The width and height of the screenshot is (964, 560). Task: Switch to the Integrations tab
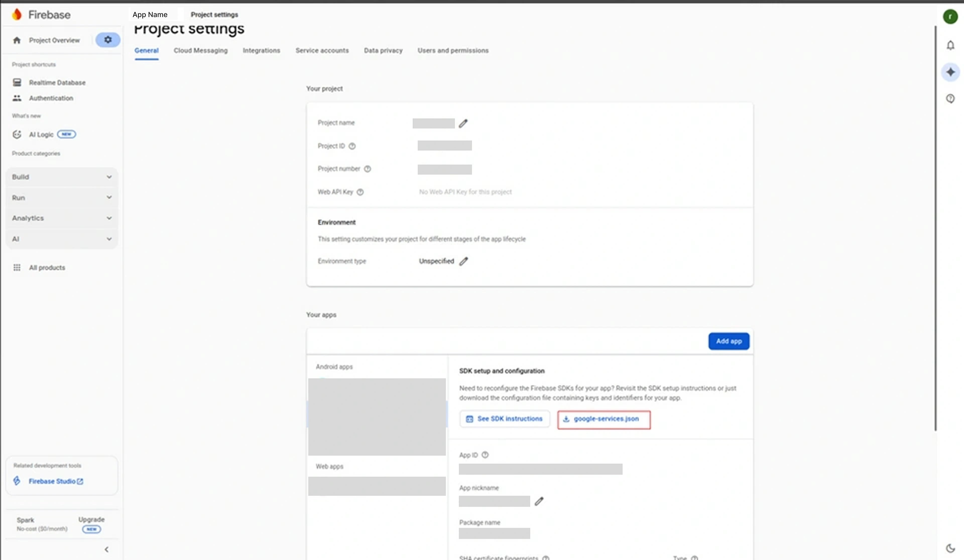click(x=261, y=50)
